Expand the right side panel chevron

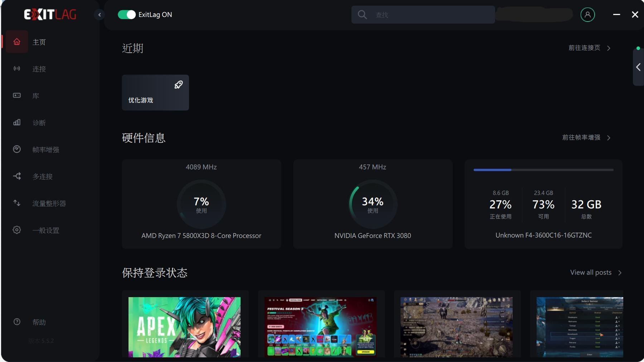pyautogui.click(x=638, y=67)
